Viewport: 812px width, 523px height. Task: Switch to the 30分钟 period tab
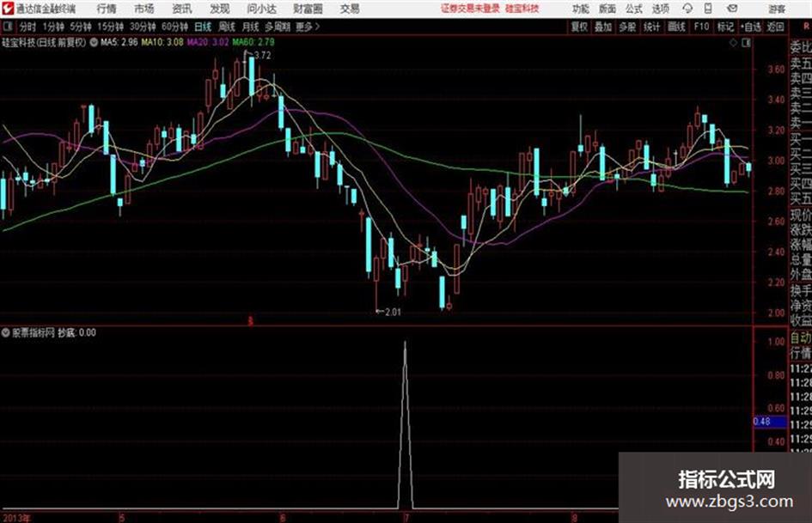point(143,27)
